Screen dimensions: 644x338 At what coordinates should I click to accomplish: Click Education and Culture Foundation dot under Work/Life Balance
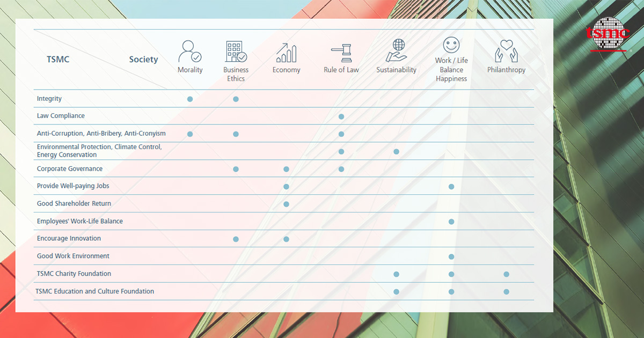(451, 292)
